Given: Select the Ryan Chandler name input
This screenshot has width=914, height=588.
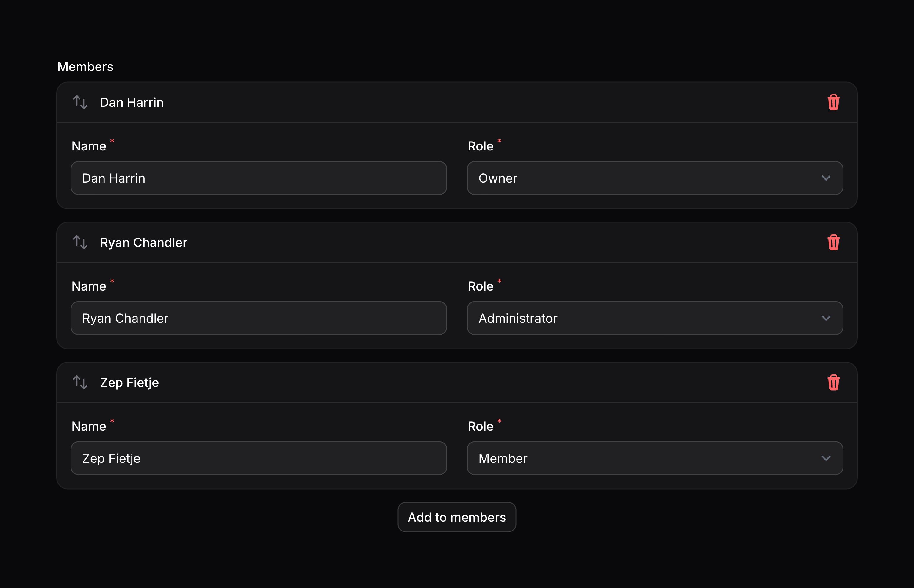Looking at the screenshot, I should (x=259, y=318).
